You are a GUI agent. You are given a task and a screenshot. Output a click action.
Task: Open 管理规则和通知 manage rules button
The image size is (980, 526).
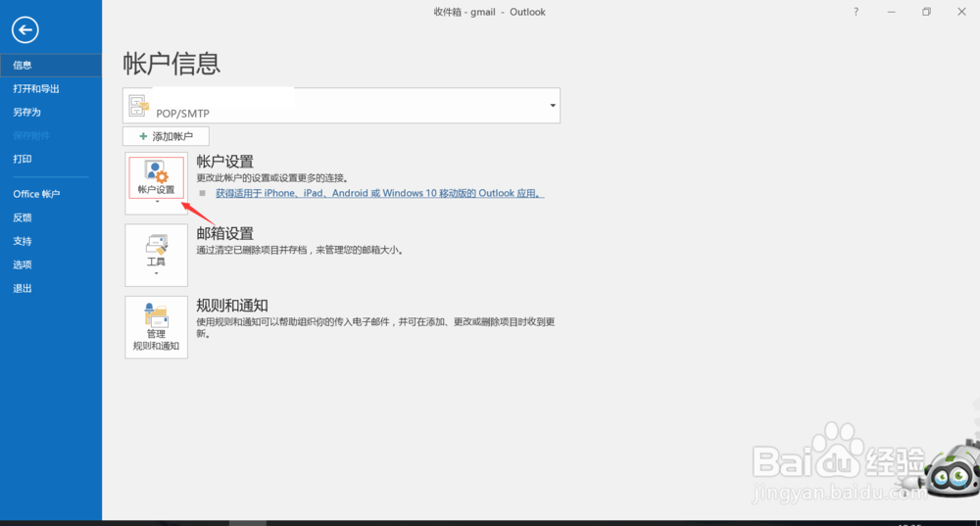click(156, 327)
